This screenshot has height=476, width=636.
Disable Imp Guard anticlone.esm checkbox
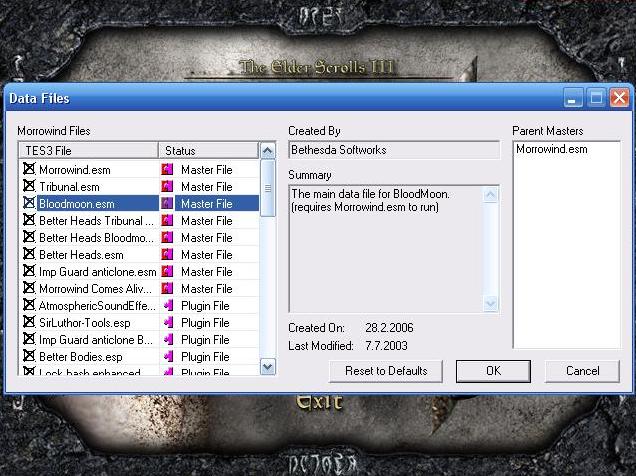pyautogui.click(x=29, y=271)
